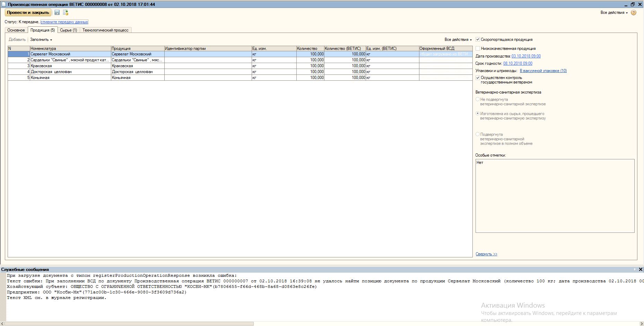Click Идентификатор партии column header

[208, 49]
